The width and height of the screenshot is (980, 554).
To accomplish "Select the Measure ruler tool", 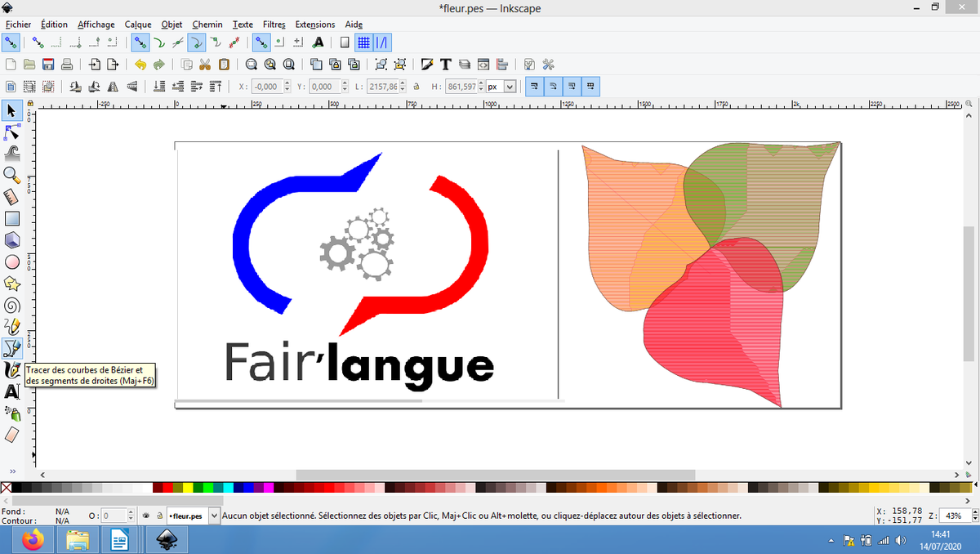I will (11, 197).
